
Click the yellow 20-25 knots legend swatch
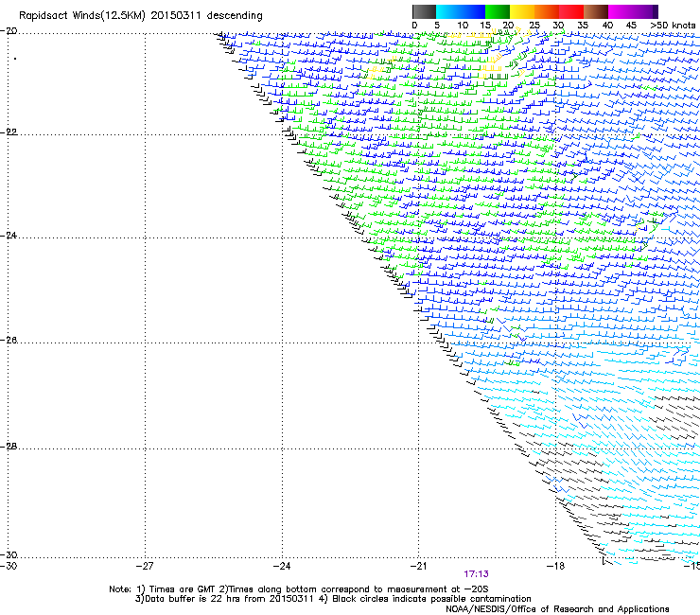[522, 11]
